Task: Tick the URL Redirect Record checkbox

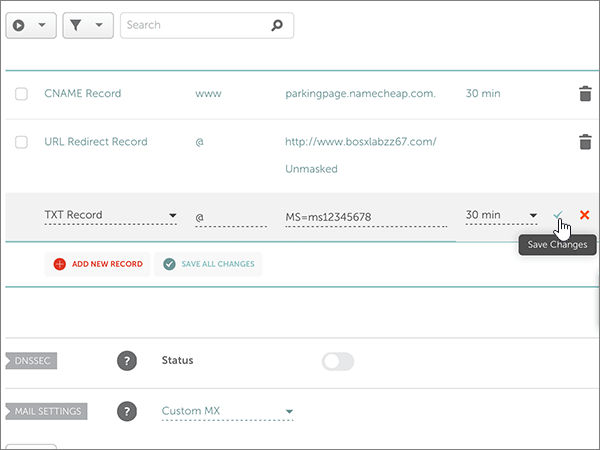Action: point(22,142)
